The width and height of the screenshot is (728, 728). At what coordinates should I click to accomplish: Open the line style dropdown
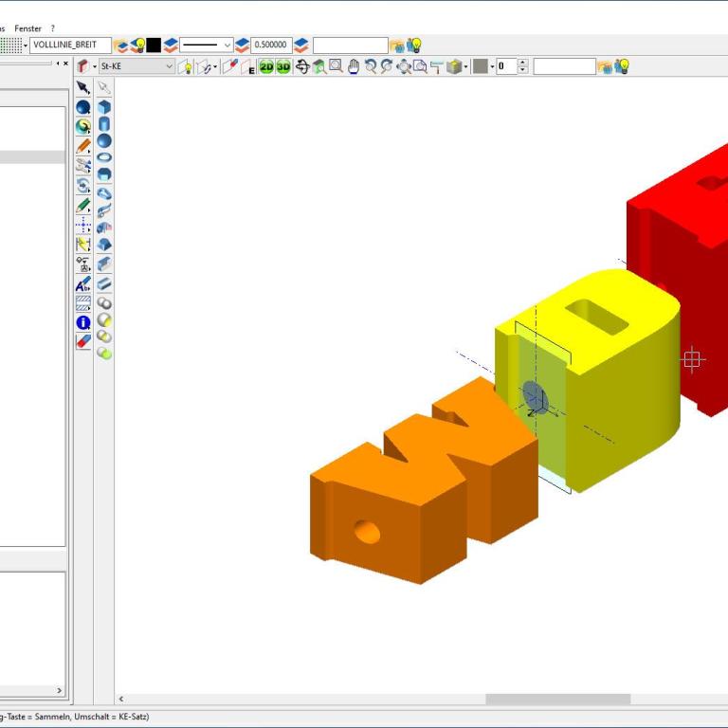tap(207, 45)
